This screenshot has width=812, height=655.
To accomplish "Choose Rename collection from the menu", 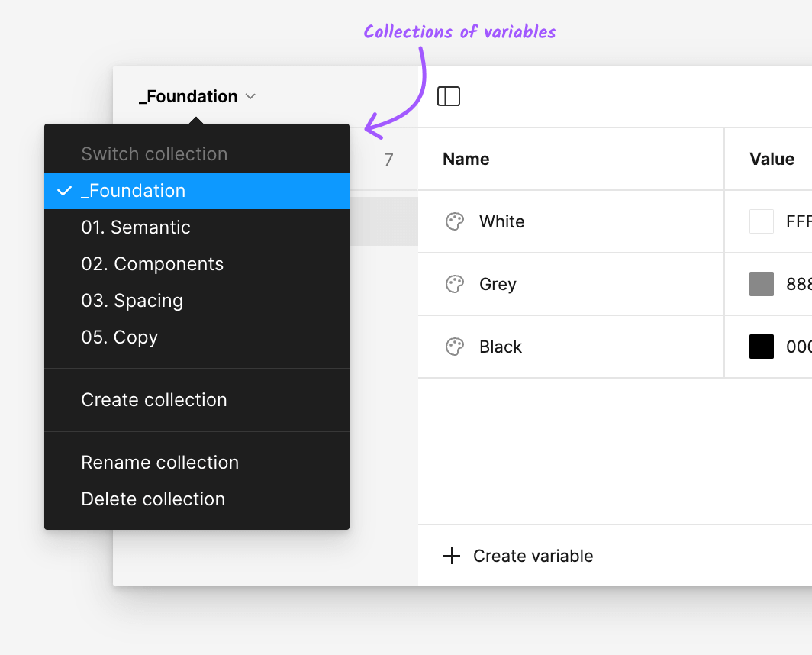I will point(159,463).
